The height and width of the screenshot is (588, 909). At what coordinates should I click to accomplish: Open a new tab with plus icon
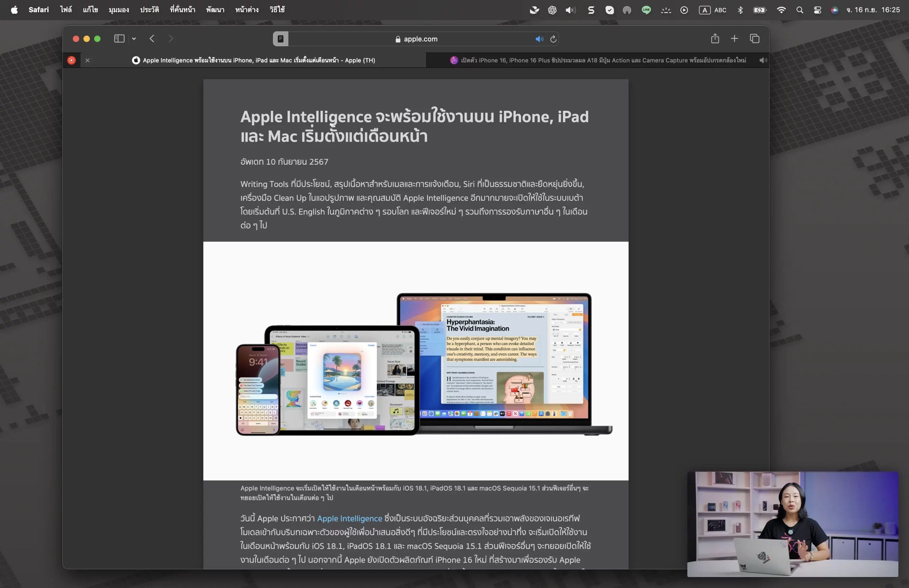pyautogui.click(x=734, y=39)
